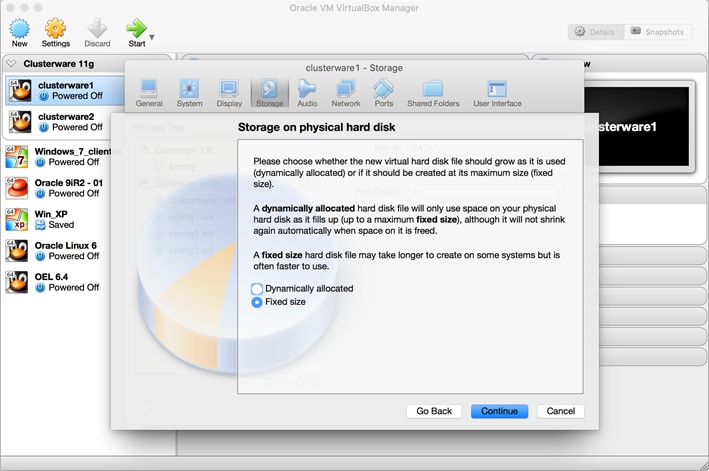Click the Discard toolbar icon
Image resolution: width=709 pixels, height=471 pixels.
[97, 28]
